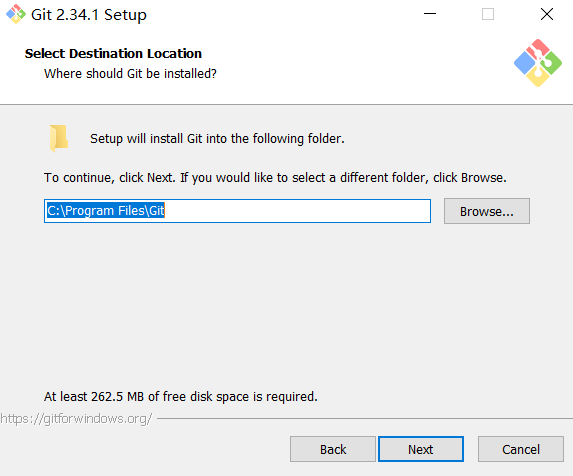The image size is (573, 476).
Task: Click the Git logo in title bar
Action: click(16, 14)
